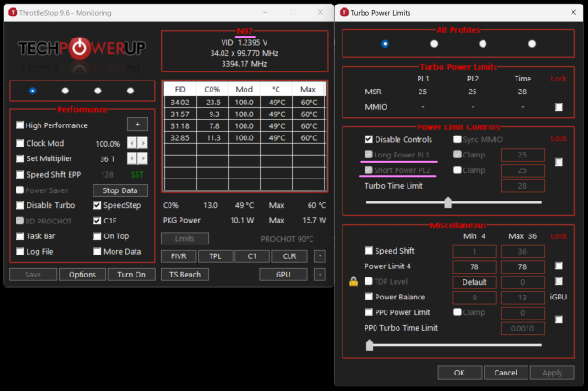This screenshot has width=588, height=391.
Task: Check the Disable Turbo option
Action: pos(20,205)
